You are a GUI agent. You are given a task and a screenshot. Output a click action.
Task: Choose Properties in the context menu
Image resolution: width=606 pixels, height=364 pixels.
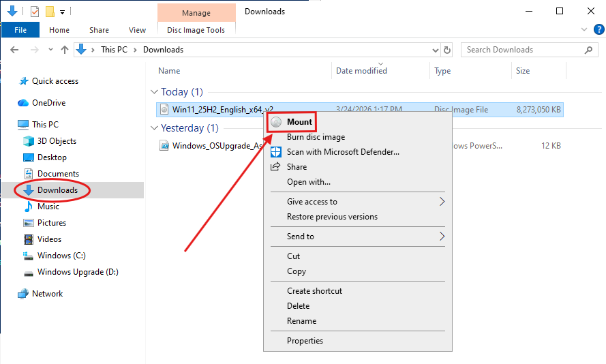point(305,341)
